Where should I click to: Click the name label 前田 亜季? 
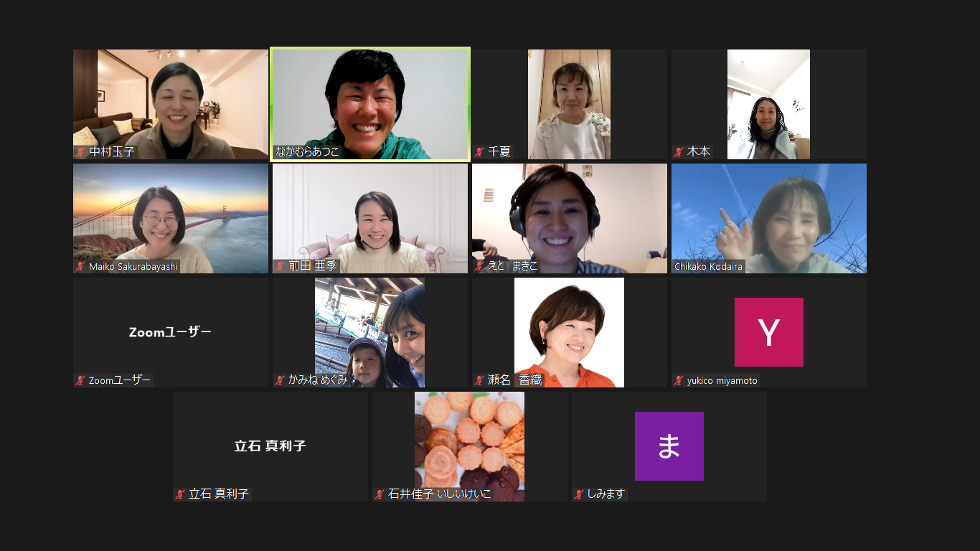point(312,266)
